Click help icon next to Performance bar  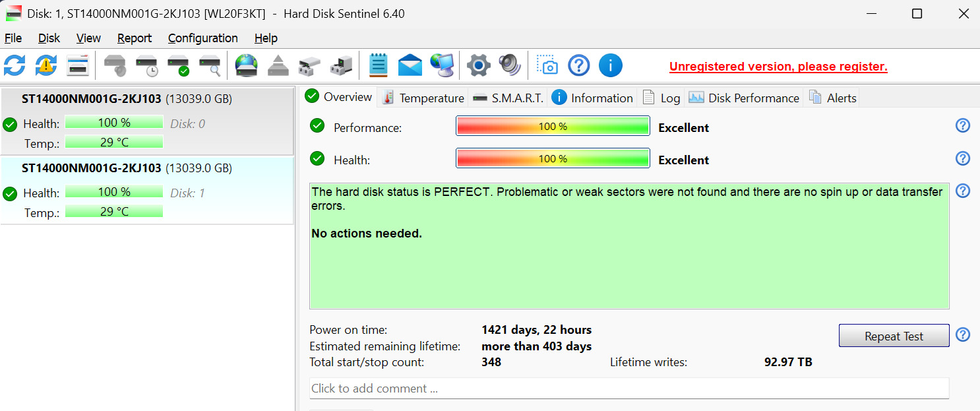(x=963, y=125)
